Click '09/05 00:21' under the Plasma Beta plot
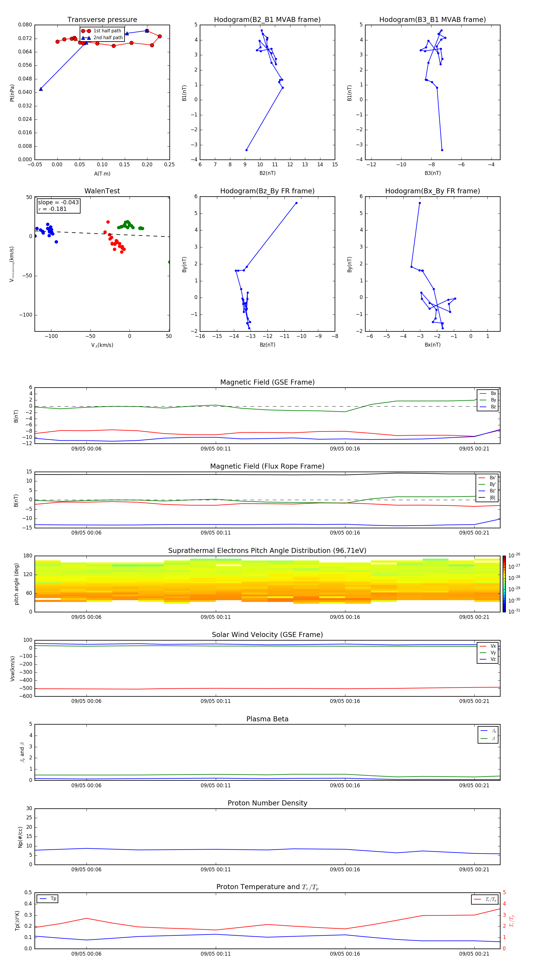This screenshot has width=535, height=980. click(x=474, y=785)
